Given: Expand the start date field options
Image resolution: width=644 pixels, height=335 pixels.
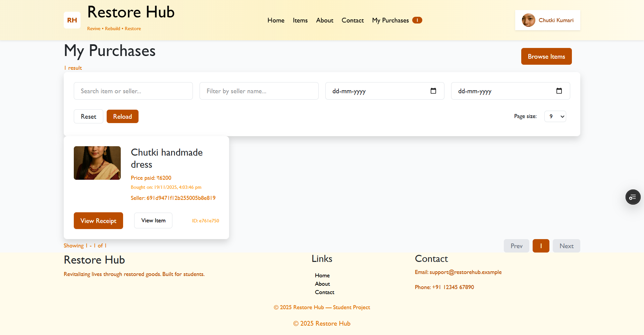Looking at the screenshot, I should point(433,91).
